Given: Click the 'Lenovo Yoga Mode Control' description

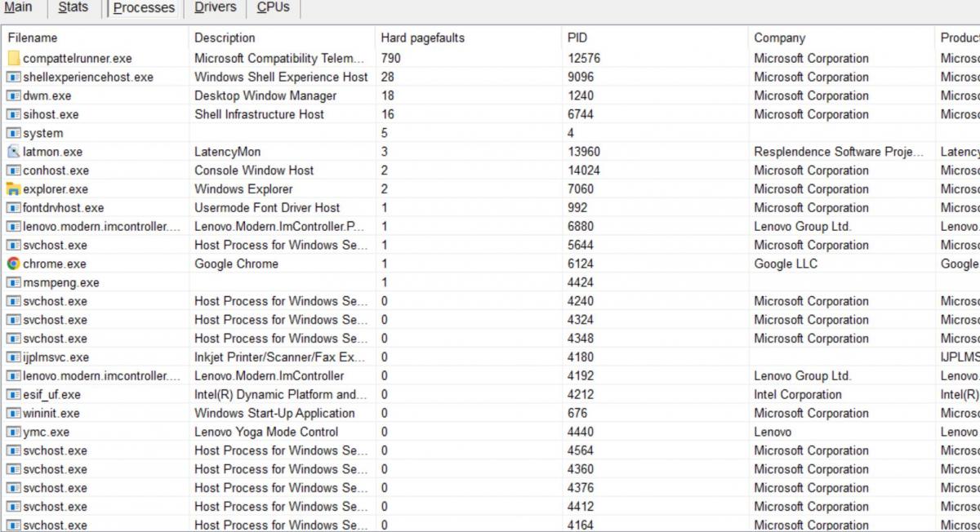Looking at the screenshot, I should coord(266,432).
